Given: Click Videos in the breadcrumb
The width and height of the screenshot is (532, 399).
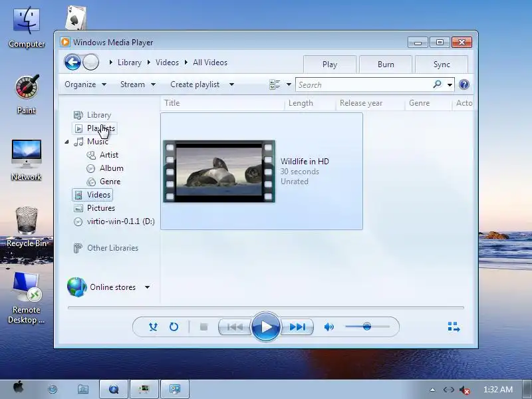Looking at the screenshot, I should [x=167, y=63].
